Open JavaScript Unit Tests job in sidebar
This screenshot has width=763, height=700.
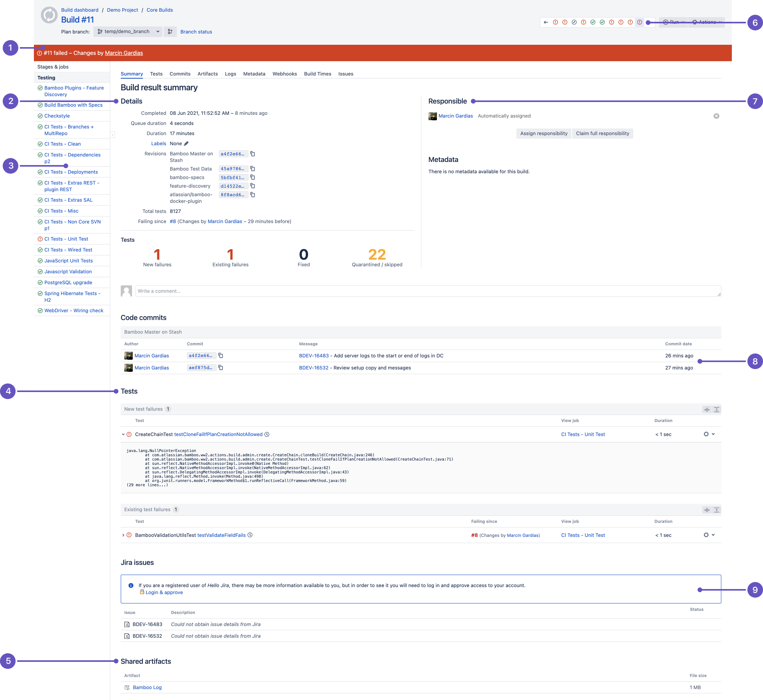pyautogui.click(x=69, y=261)
